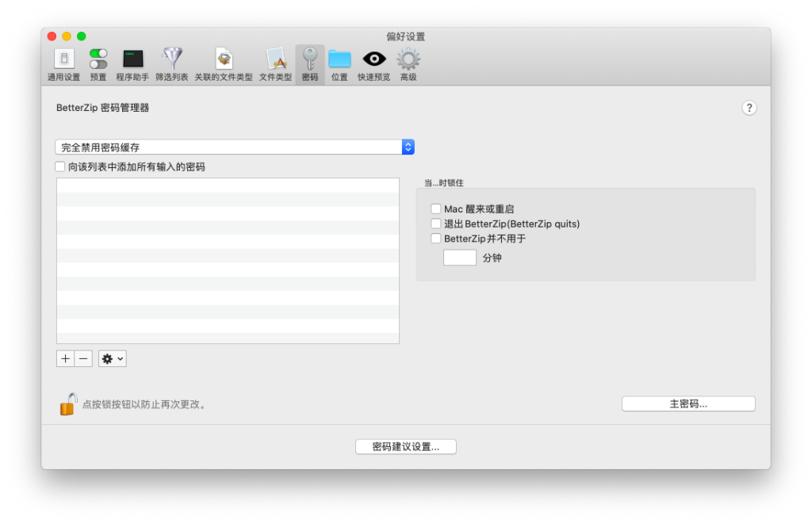This screenshot has width=812, height=524.
Task: Enable 向该列表中添加所有输入的密码
Action: [x=59, y=166]
